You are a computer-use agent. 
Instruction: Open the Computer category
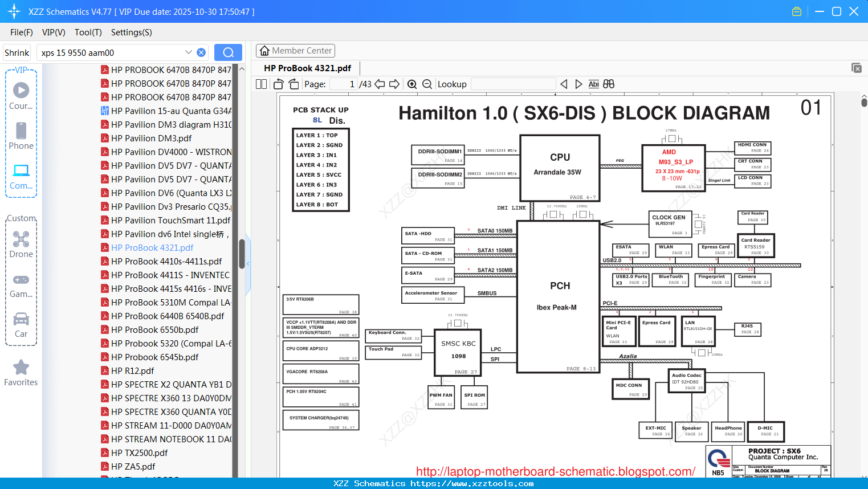21,176
